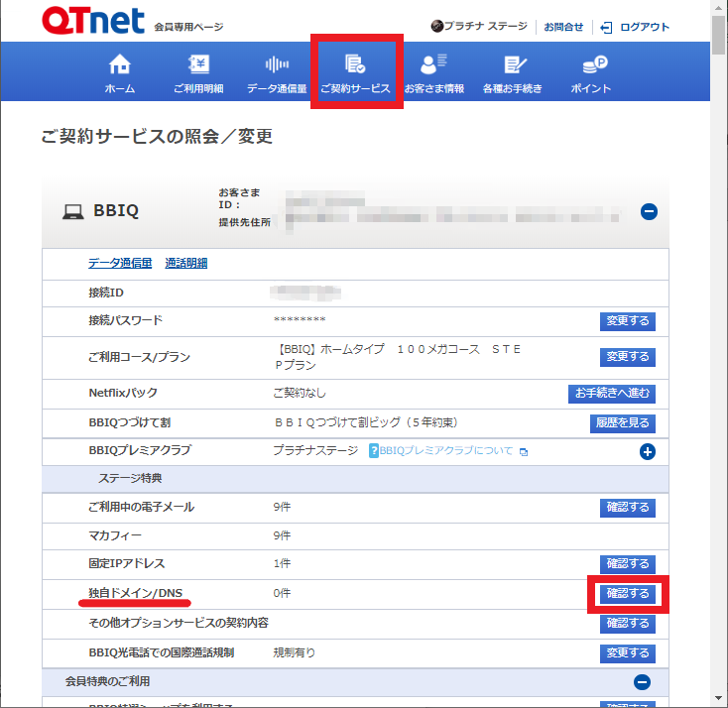Click the ログアウト link text
Image resolution: width=728 pixels, height=708 pixels.
click(x=645, y=27)
